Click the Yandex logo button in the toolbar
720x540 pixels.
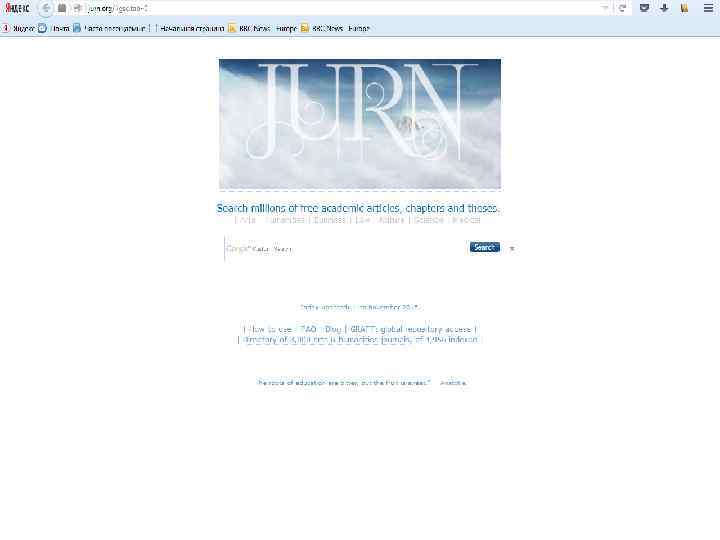pyautogui.click(x=17, y=8)
